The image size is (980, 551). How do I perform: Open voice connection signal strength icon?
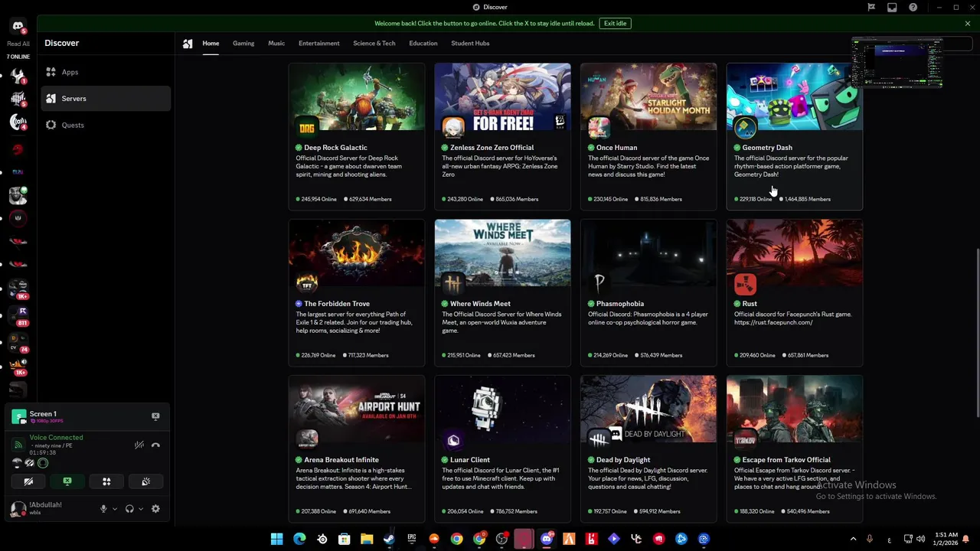[18, 445]
